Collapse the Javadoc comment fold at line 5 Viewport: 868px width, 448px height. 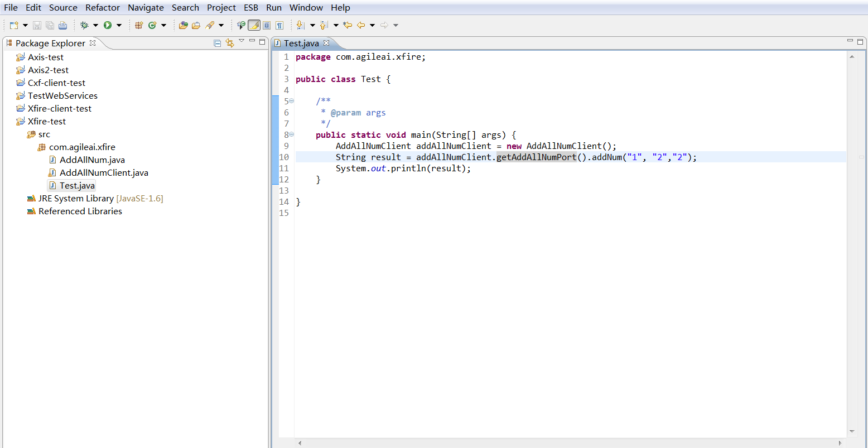(292, 101)
